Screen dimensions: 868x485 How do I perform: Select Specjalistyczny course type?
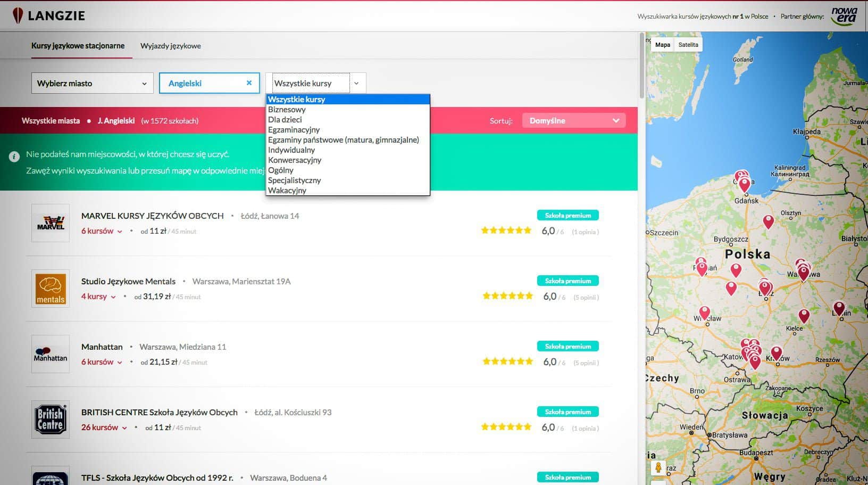click(x=348, y=180)
